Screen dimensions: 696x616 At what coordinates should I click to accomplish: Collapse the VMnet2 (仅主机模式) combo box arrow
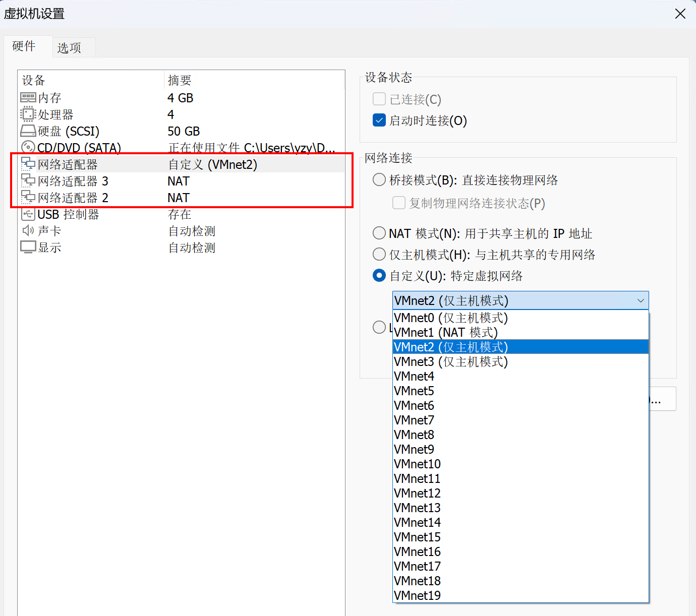[641, 300]
